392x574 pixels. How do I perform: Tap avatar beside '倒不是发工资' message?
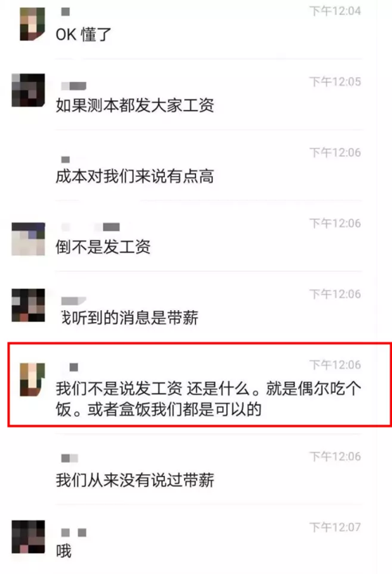click(x=28, y=238)
